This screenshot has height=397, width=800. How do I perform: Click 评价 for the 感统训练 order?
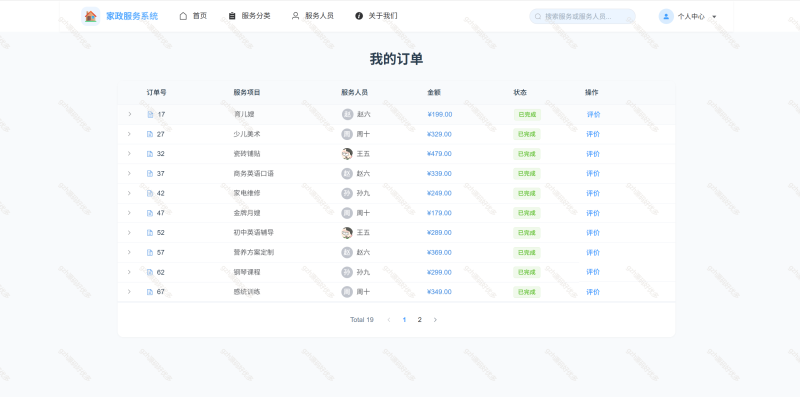coord(593,292)
